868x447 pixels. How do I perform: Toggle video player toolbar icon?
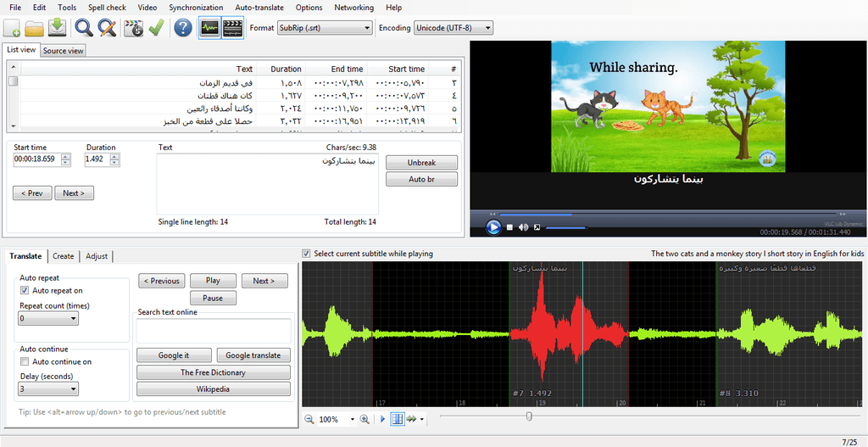tap(233, 28)
